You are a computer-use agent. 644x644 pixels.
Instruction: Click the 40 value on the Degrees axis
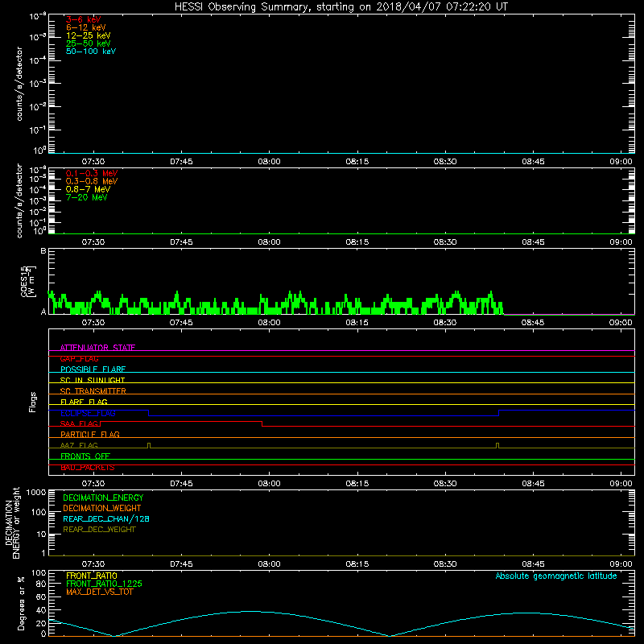41,610
